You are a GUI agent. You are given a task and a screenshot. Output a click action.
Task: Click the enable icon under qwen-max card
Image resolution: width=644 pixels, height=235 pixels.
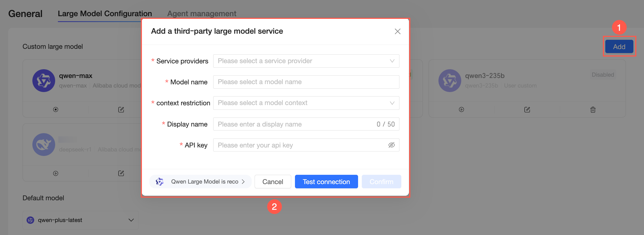pyautogui.click(x=55, y=110)
